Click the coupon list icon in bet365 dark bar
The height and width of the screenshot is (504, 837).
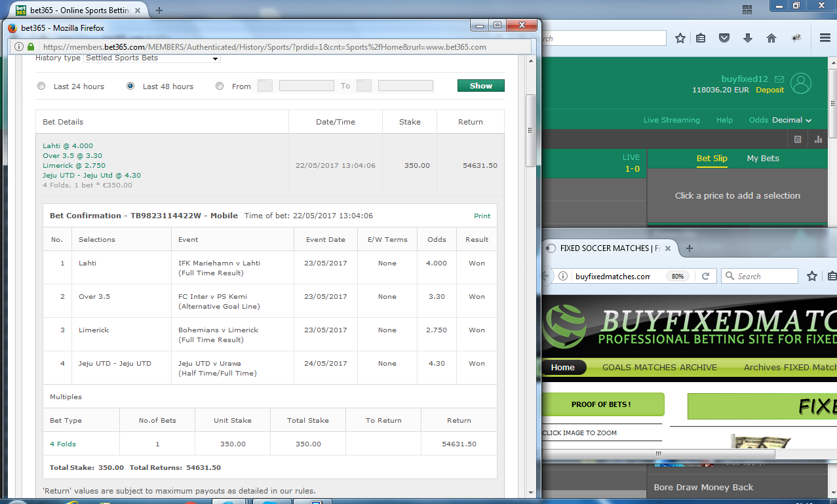[798, 139]
